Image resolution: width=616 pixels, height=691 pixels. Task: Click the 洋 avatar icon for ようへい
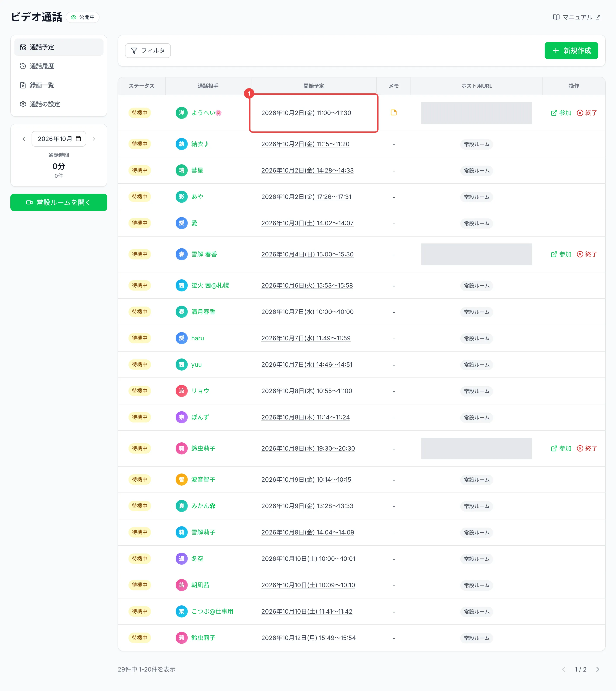tap(181, 113)
